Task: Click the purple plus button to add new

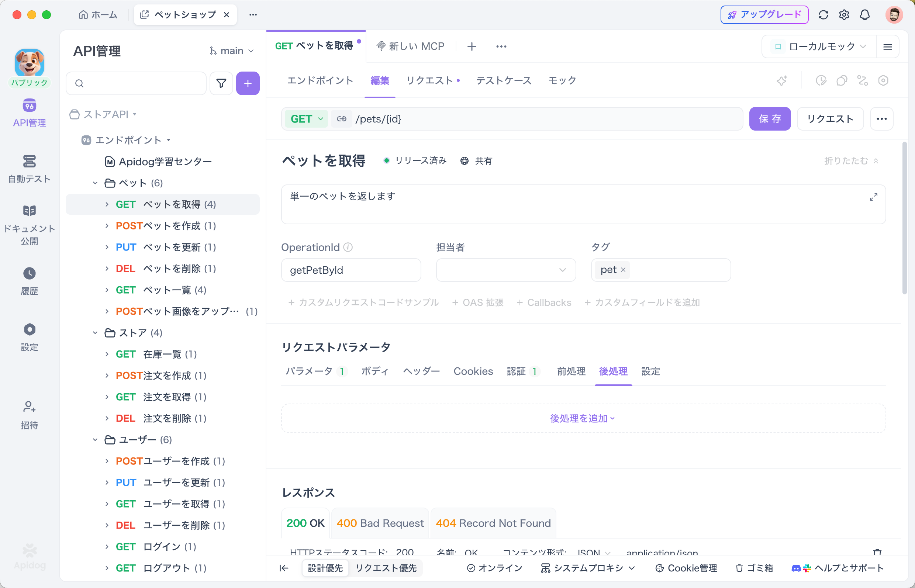Action: click(x=248, y=83)
